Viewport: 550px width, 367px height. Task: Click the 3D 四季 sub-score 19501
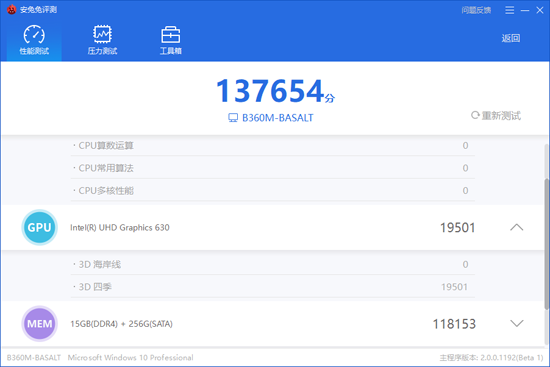454,287
